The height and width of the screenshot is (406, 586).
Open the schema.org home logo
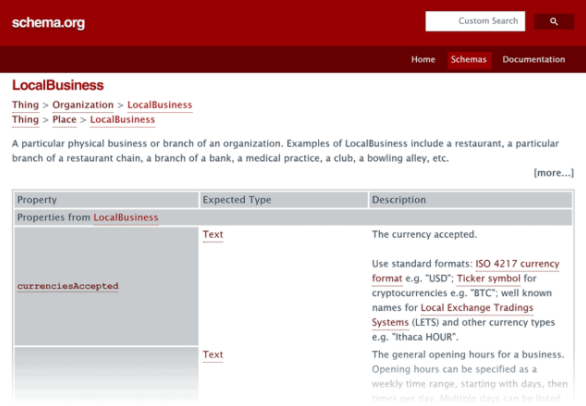(48, 23)
